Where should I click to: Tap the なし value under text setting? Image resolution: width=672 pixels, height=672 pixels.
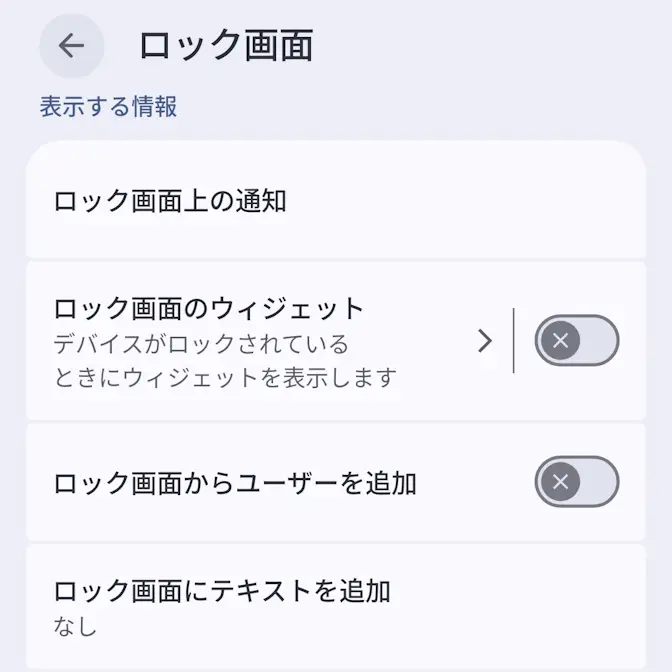(x=76, y=627)
